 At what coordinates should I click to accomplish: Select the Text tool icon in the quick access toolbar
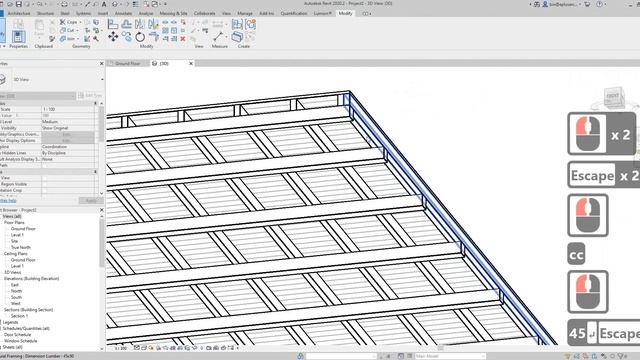104,4
